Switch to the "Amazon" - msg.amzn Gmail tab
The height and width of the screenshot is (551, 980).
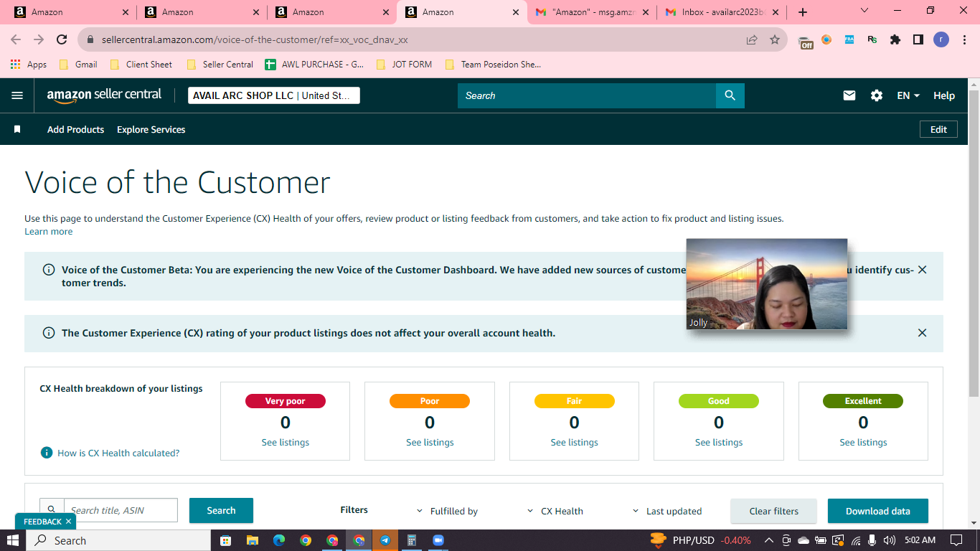pos(593,12)
